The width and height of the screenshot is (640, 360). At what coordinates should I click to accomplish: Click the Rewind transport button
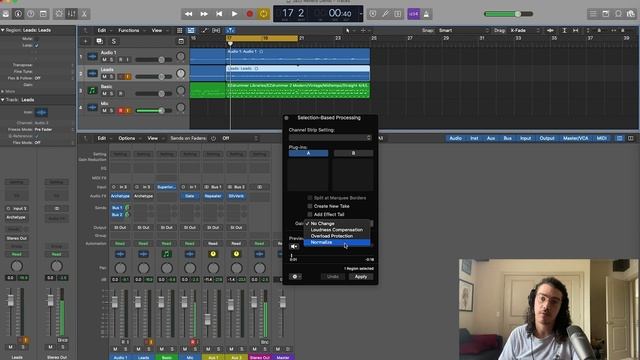189,14
